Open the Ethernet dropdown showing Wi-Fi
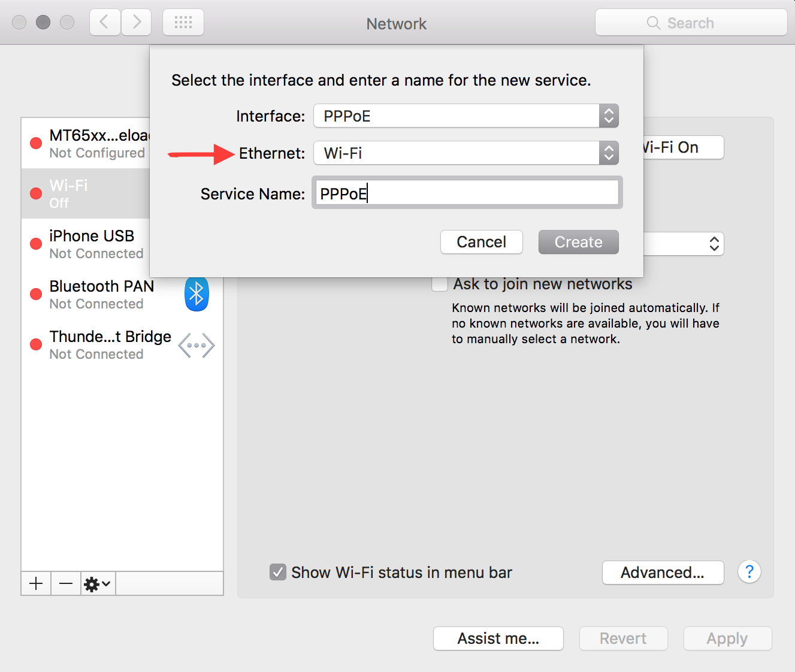 [x=466, y=153]
